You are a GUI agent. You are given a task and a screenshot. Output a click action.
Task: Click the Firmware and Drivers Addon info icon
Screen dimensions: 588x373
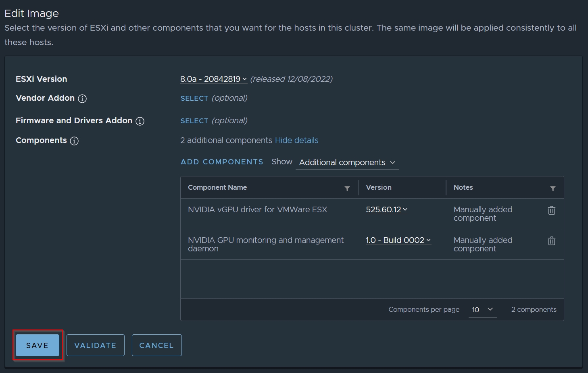coord(140,121)
